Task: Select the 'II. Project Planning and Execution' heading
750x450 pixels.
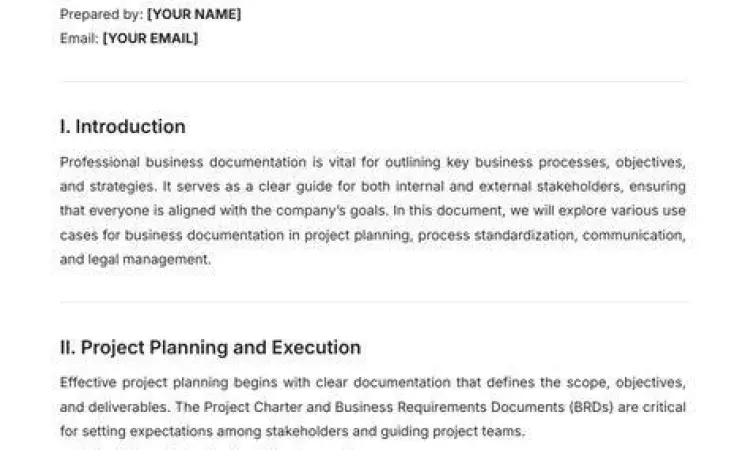Action: click(x=210, y=348)
